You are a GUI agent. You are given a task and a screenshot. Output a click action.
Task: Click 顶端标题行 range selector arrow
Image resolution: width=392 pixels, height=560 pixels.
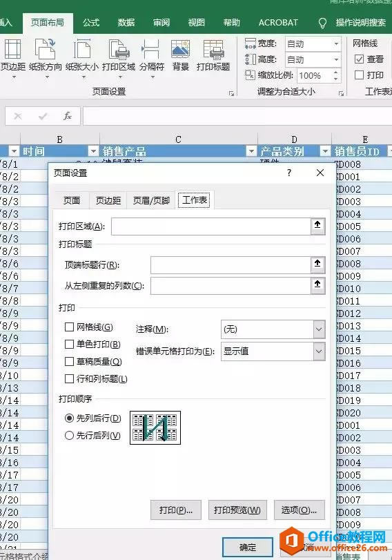click(317, 264)
